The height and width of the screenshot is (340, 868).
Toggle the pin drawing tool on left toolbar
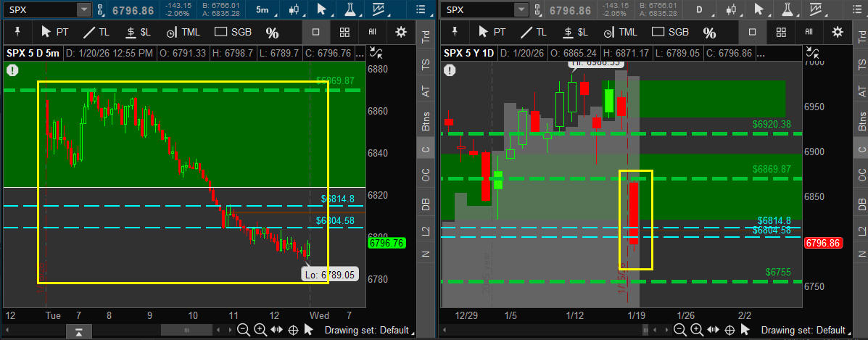click(17, 32)
